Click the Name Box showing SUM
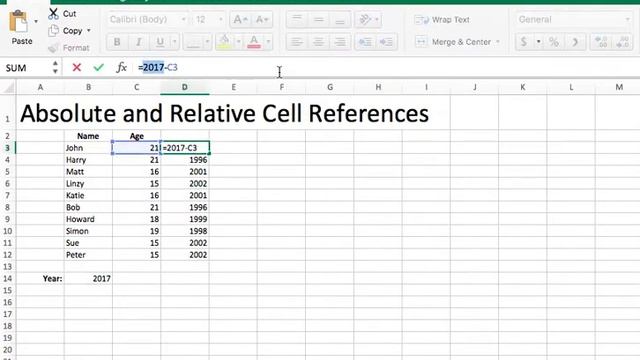The width and height of the screenshot is (640, 360). (25, 68)
